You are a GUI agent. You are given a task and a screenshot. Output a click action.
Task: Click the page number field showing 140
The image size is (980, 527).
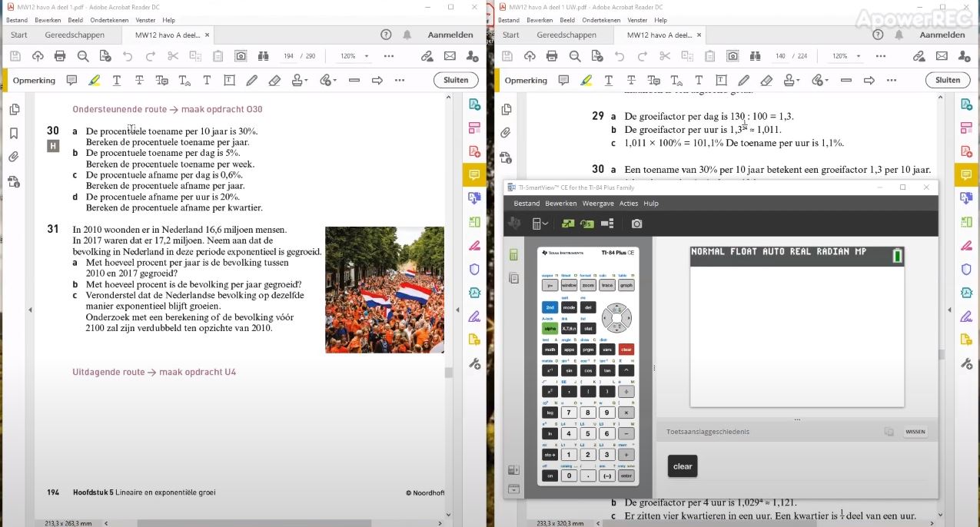click(781, 56)
